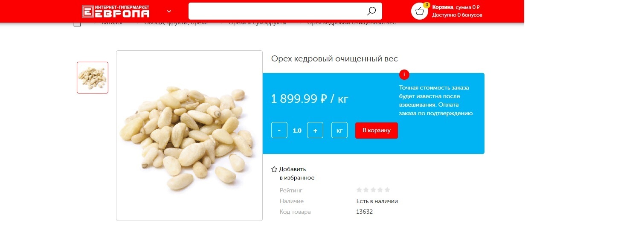Screen dimensions: 644x247
Task: Increase quantity with plus button
Action: (315, 130)
